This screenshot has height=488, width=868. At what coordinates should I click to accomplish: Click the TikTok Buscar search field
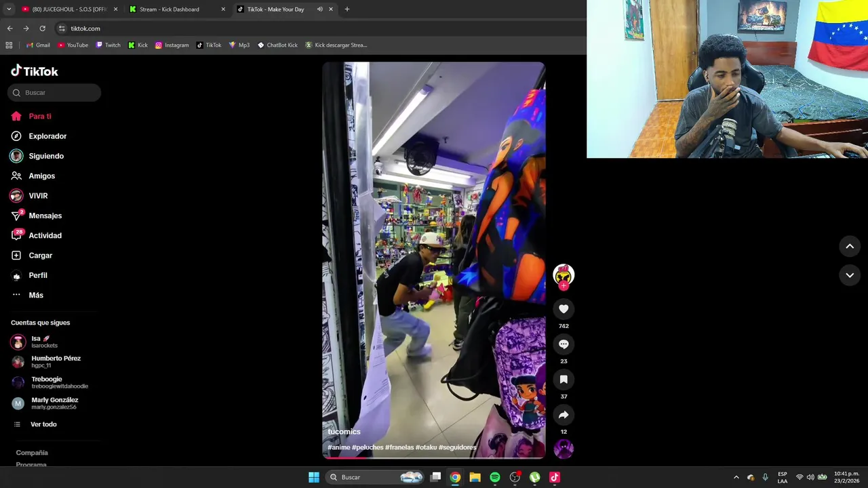point(54,93)
